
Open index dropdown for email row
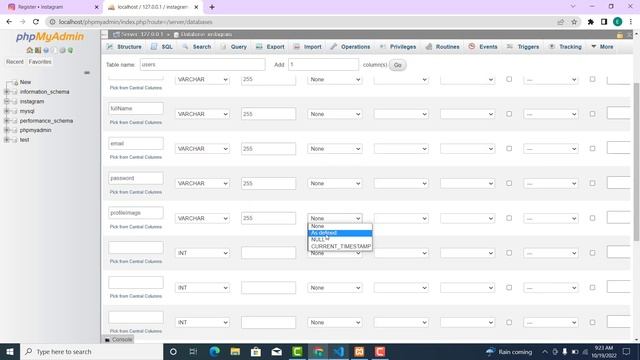[551, 149]
